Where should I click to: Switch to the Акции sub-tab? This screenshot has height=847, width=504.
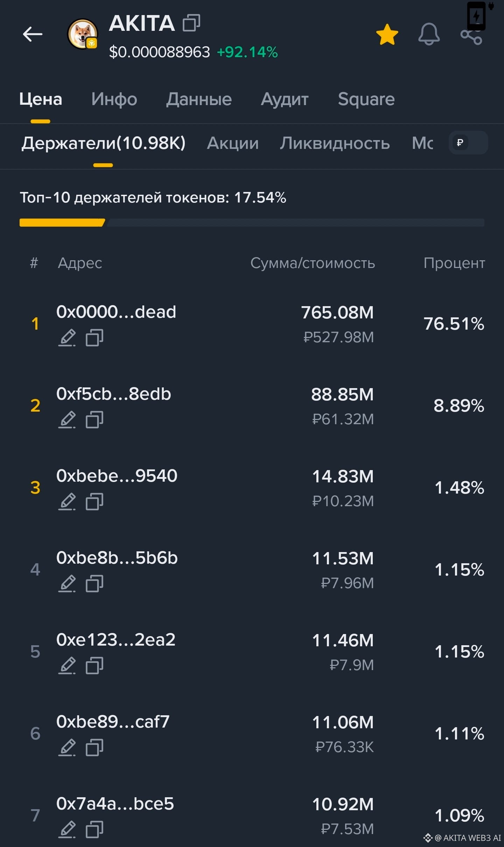pyautogui.click(x=233, y=143)
